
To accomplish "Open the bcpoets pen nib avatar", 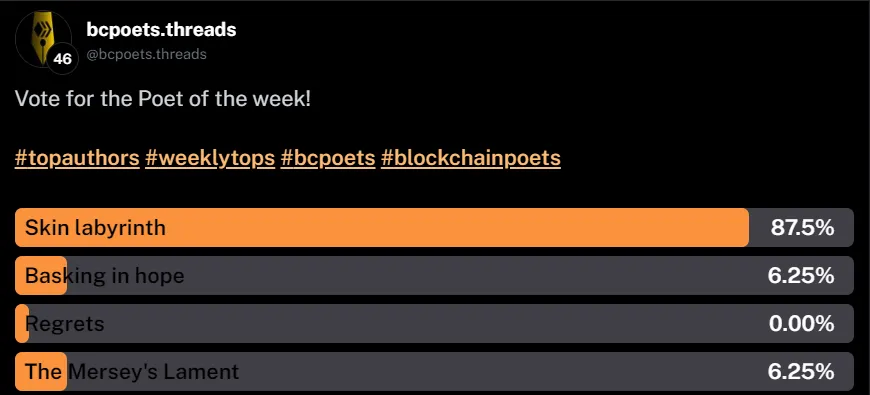I will (x=43, y=39).
